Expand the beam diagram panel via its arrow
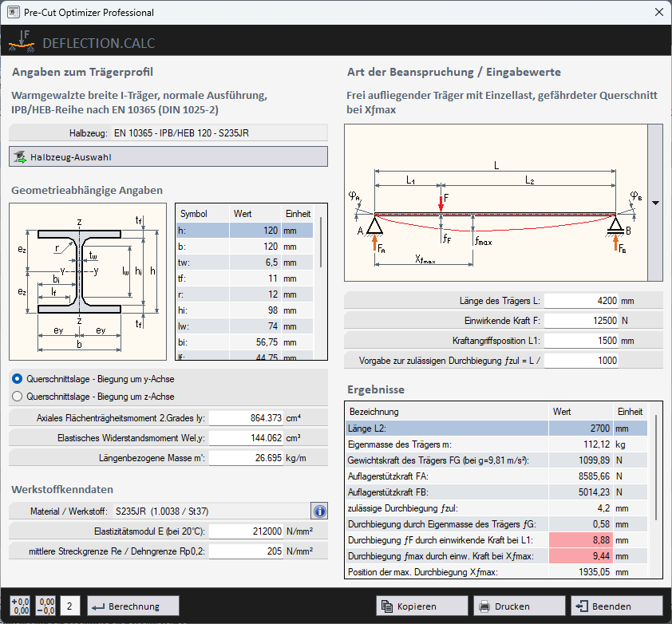The height and width of the screenshot is (624, 672). [x=655, y=202]
